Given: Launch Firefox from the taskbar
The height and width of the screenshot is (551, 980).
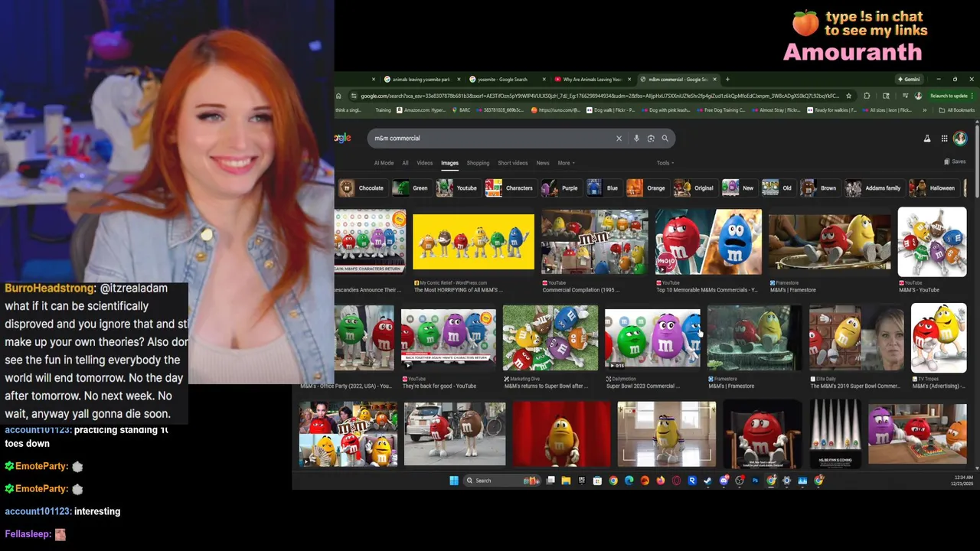Looking at the screenshot, I should [x=660, y=481].
